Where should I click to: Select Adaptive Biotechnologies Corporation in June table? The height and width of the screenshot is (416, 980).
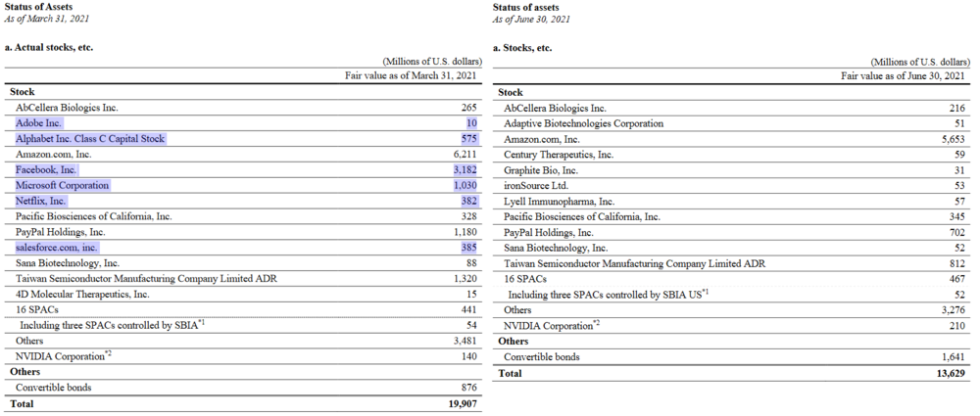[x=583, y=123]
